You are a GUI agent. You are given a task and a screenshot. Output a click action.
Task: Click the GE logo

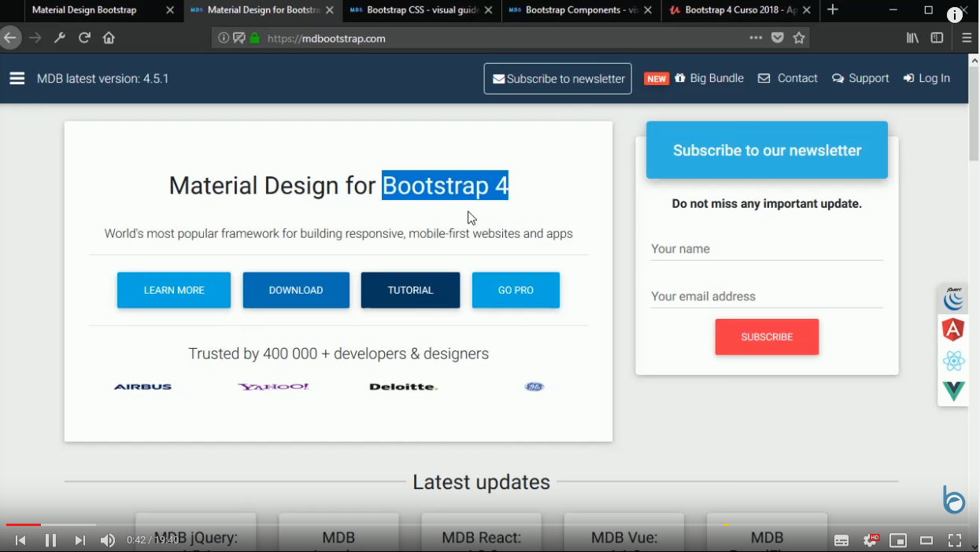point(534,387)
